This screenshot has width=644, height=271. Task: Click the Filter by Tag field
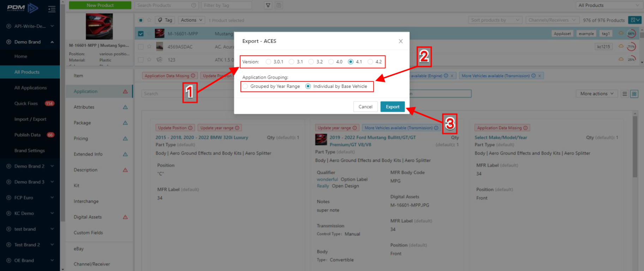pyautogui.click(x=227, y=5)
